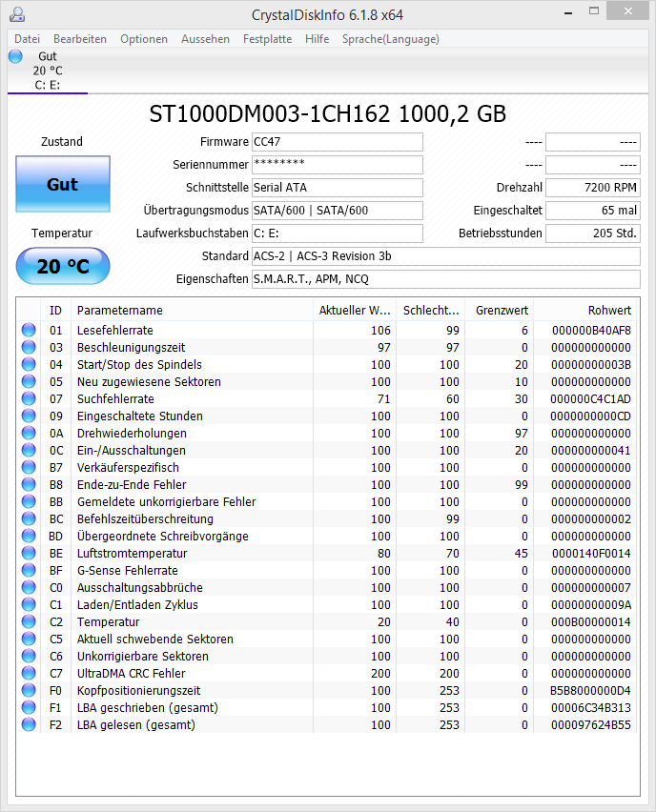Click the status orb for Unkorrigierbare Sektoren row
Viewport: 656px width, 812px height.
[x=29, y=656]
